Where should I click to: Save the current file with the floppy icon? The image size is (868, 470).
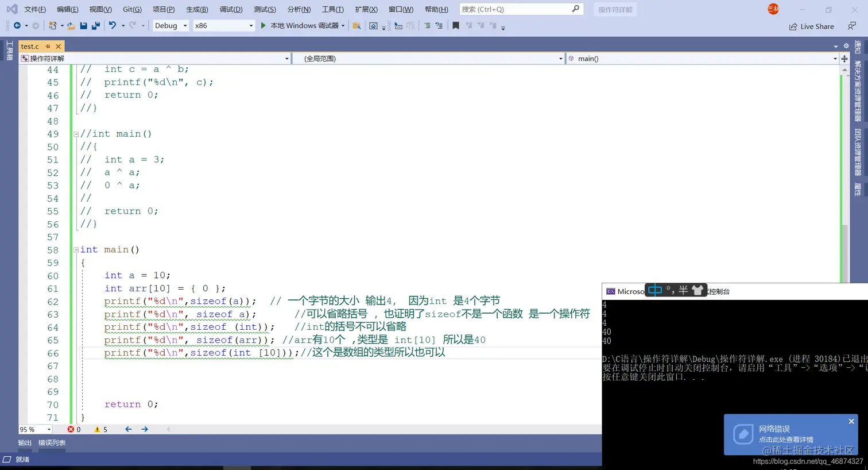pyautogui.click(x=84, y=26)
